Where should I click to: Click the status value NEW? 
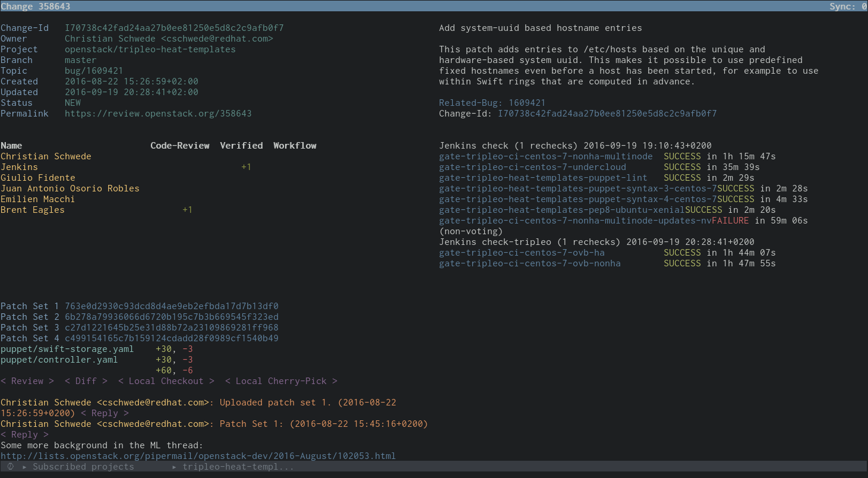pos(72,103)
